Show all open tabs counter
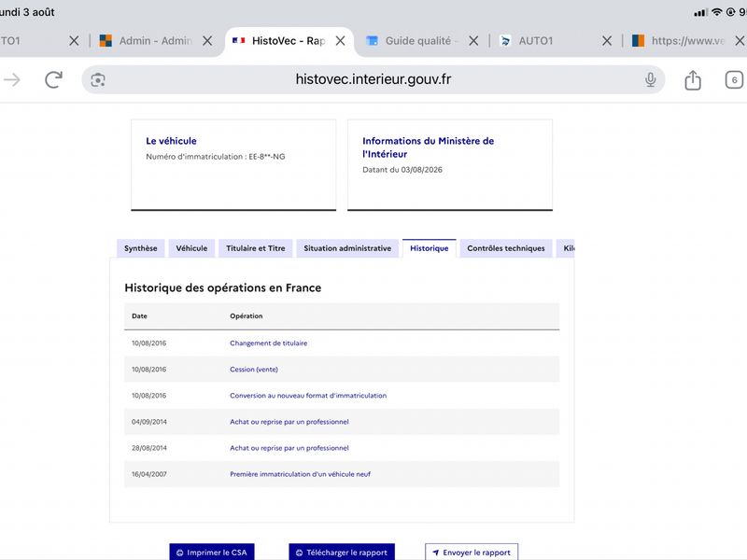747x560 pixels. (734, 79)
